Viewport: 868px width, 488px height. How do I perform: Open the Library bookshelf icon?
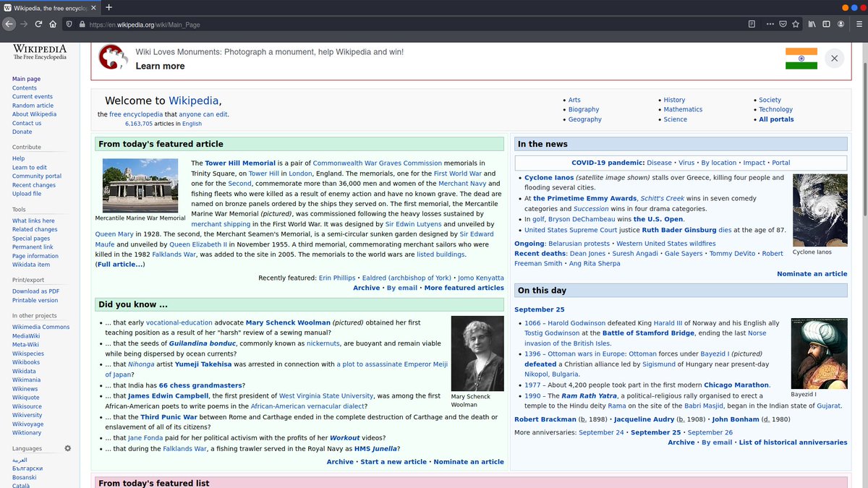[812, 24]
